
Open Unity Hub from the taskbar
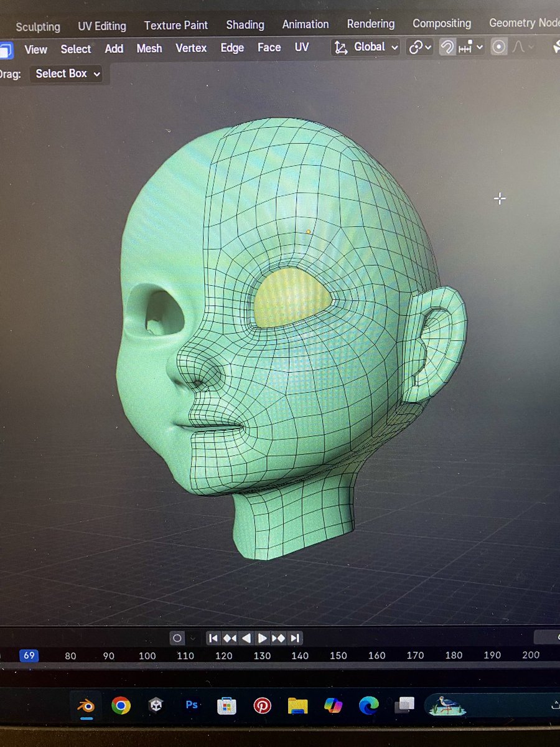[156, 705]
